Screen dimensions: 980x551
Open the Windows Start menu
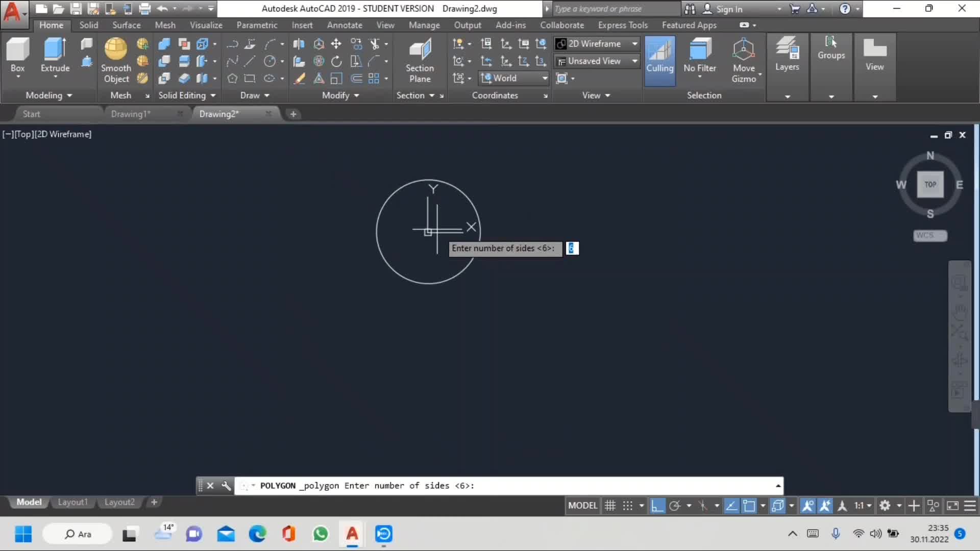click(x=23, y=534)
